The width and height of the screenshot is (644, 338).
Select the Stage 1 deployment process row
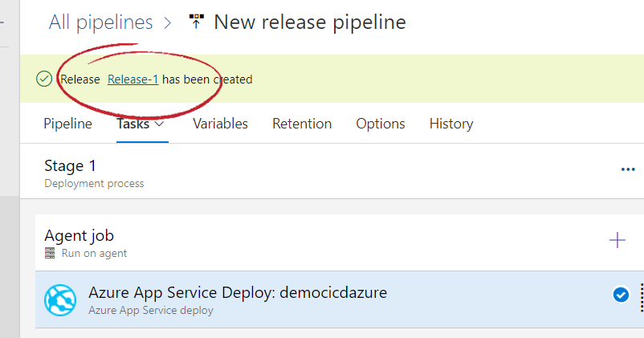pyautogui.click(x=241, y=173)
